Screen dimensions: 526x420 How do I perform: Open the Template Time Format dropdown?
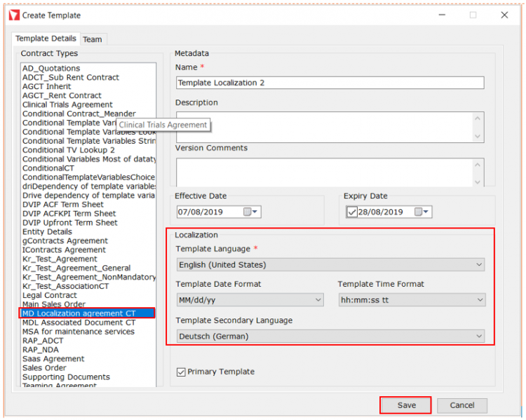tap(479, 300)
